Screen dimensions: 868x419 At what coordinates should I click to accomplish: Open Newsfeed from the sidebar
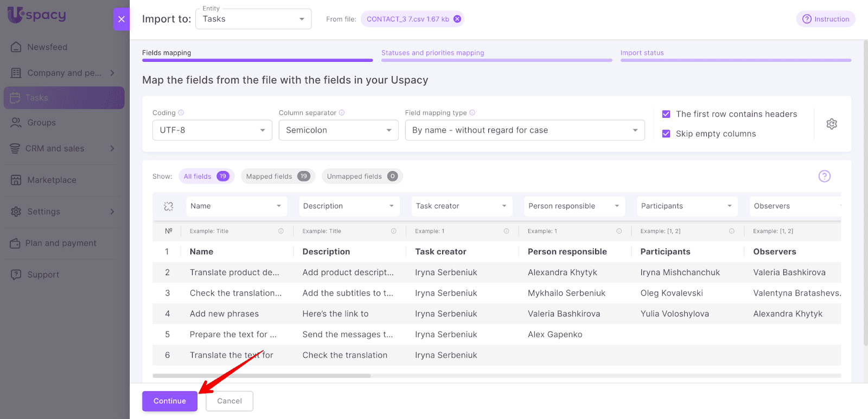point(47,47)
